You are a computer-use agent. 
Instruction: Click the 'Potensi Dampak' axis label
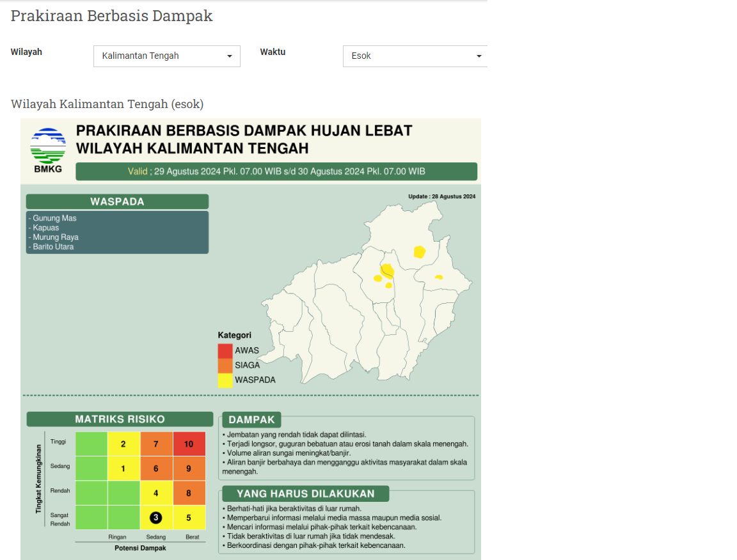click(140, 548)
